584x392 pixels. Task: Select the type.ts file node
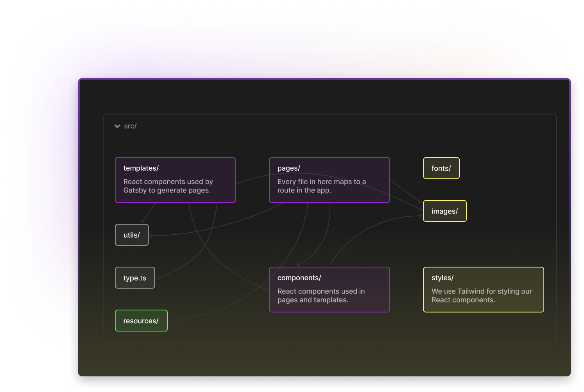tap(134, 278)
